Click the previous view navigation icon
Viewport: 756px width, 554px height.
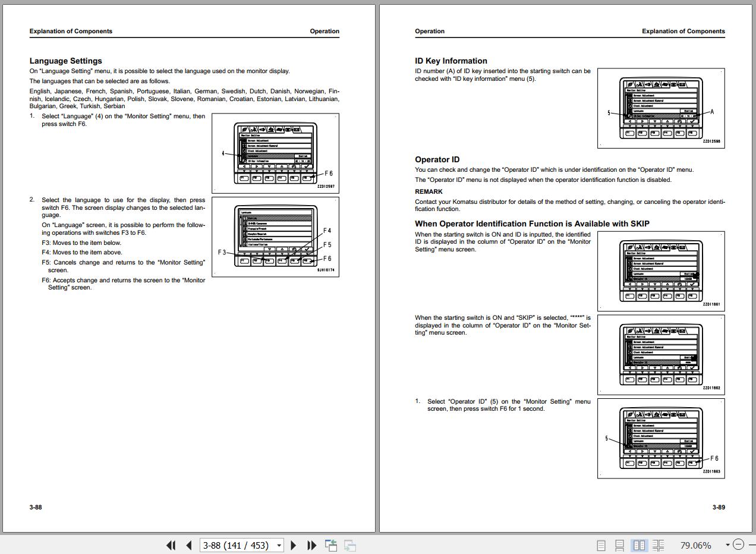(x=331, y=545)
